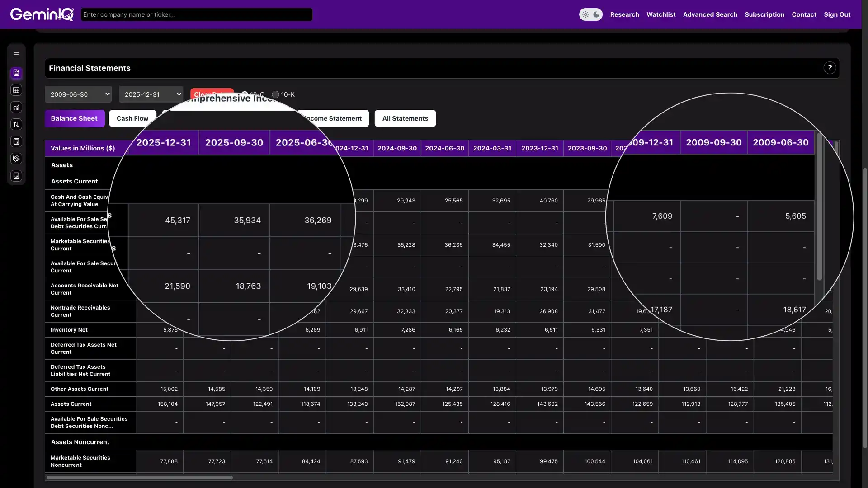Open the table view icon in sidebar
Image resolution: width=868 pixels, height=488 pixels.
16,90
